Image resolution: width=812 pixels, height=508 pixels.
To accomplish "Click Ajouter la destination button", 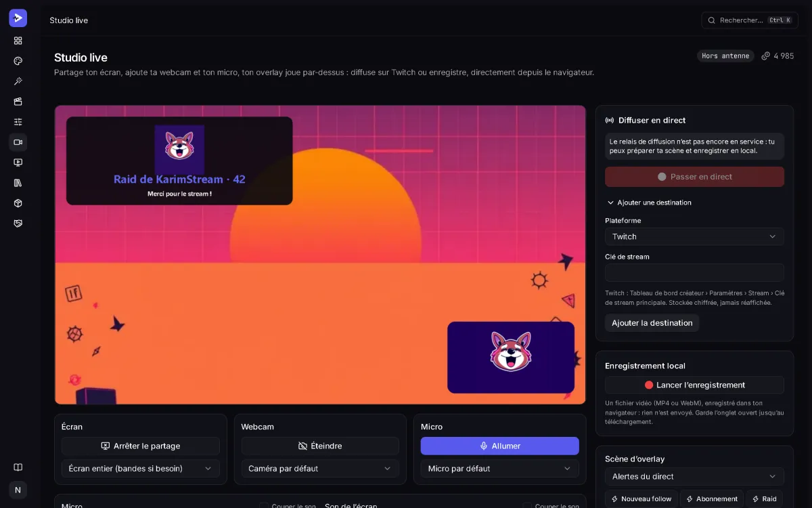I will pos(652,323).
